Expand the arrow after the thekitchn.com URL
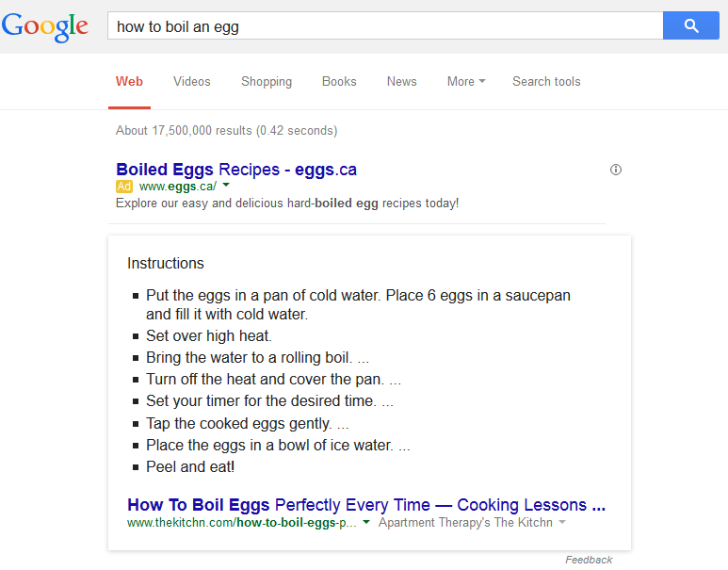 (x=366, y=522)
